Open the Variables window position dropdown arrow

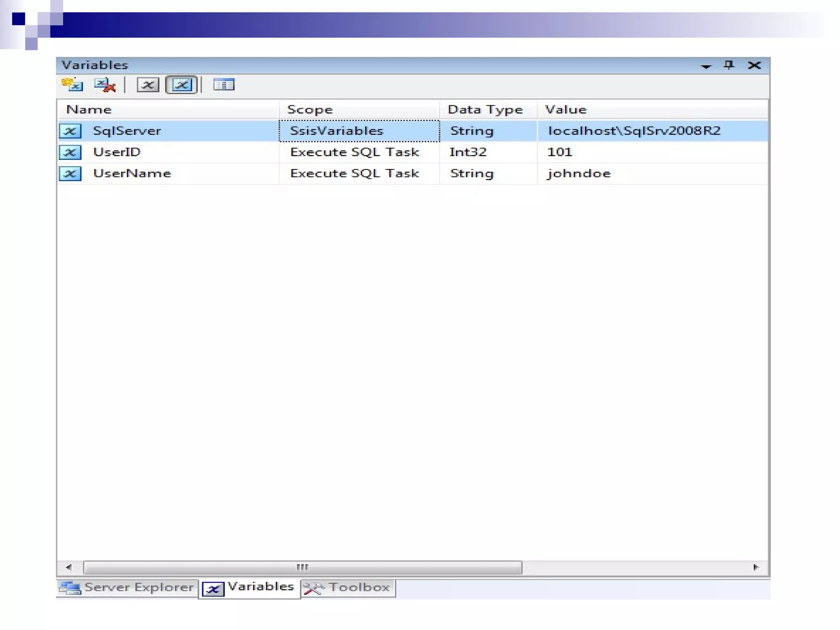tap(705, 66)
